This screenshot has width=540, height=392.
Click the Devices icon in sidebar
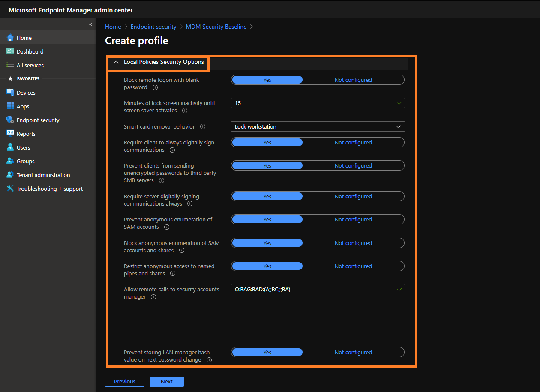pyautogui.click(x=10, y=93)
